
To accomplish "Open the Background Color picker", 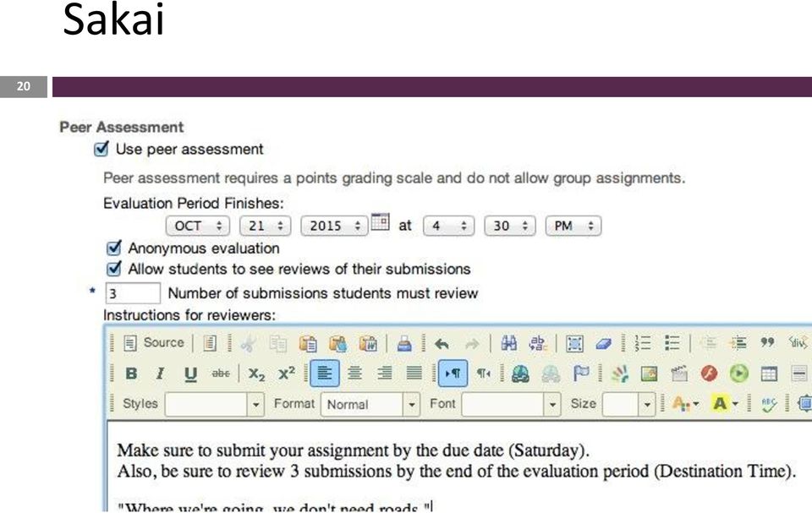I will tap(725, 404).
